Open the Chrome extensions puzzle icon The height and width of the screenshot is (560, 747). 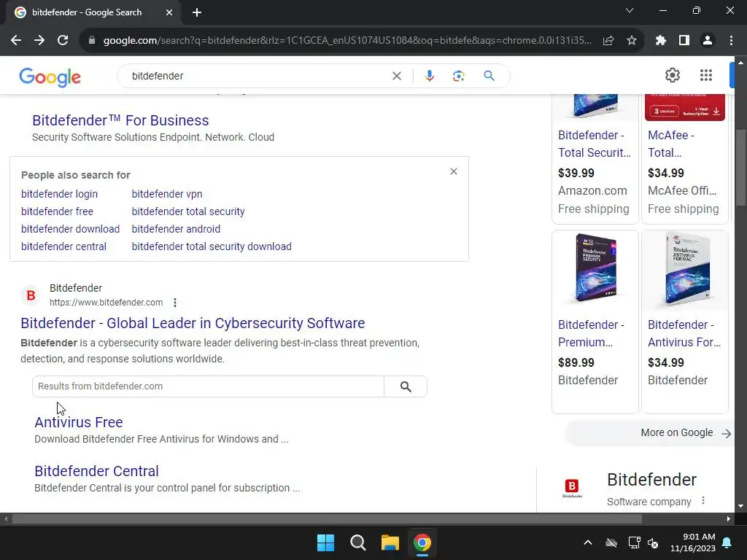pyautogui.click(x=661, y=41)
